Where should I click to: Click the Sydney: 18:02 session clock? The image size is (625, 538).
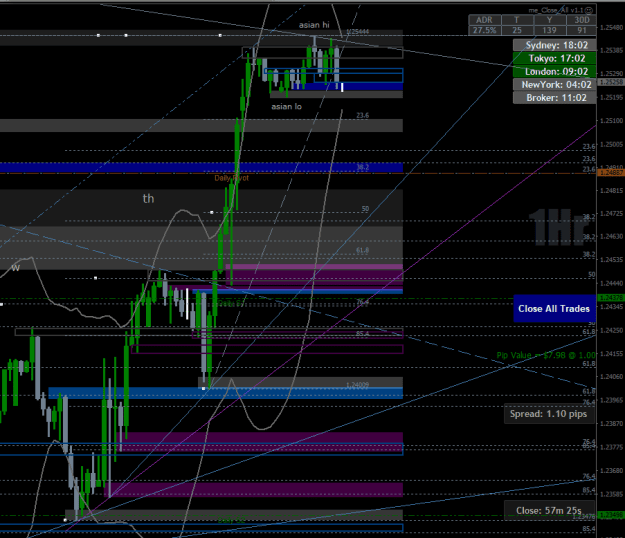tap(554, 45)
